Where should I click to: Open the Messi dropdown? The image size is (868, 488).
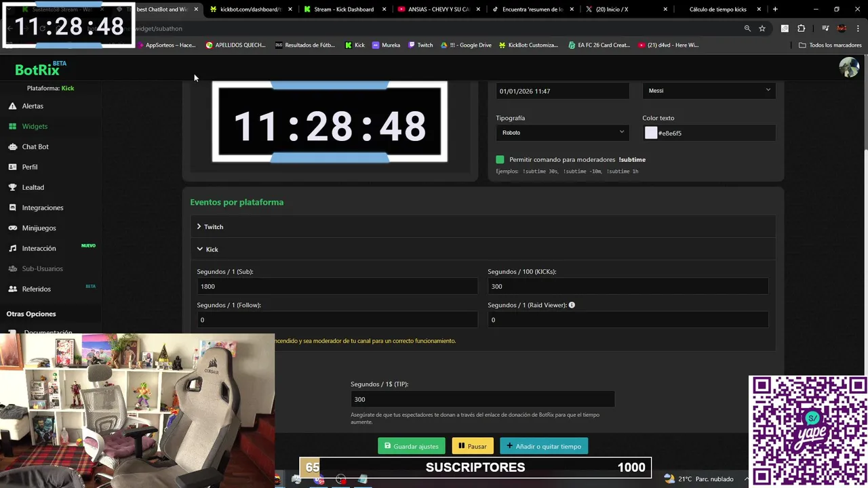click(x=709, y=91)
